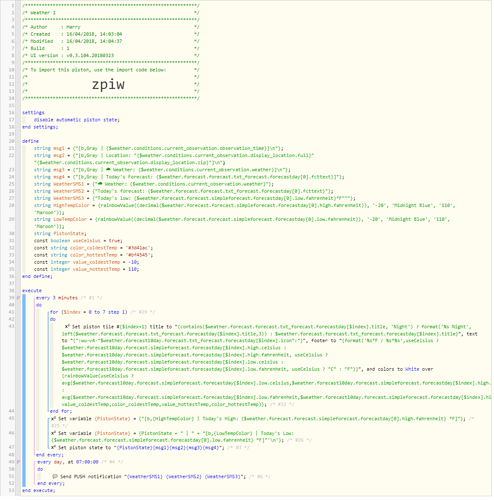Click the execute block header
The width and height of the screenshot is (494, 500).
tap(32, 292)
